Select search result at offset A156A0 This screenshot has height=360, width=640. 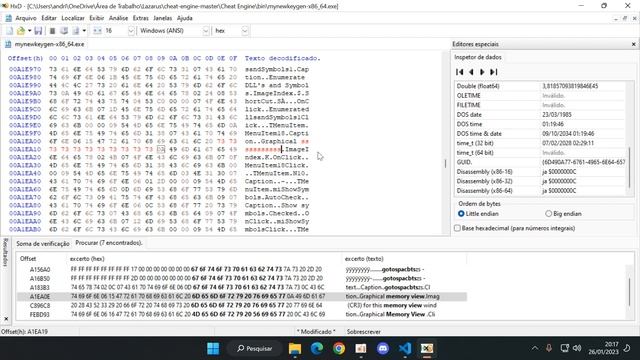(x=242, y=269)
